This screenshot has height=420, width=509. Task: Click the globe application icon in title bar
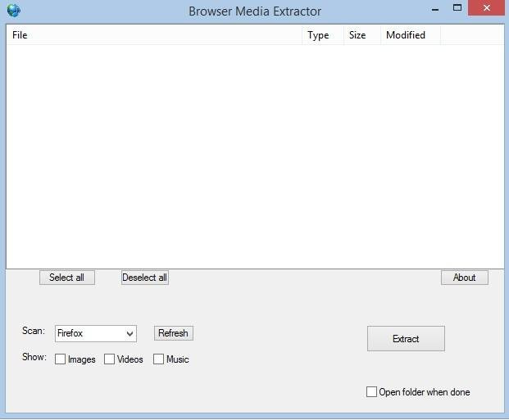pos(14,10)
